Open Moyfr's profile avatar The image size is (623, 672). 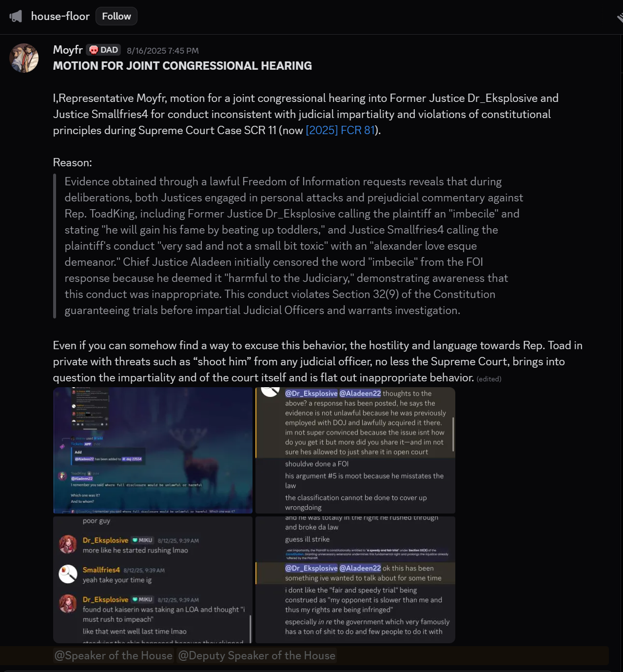coord(24,58)
